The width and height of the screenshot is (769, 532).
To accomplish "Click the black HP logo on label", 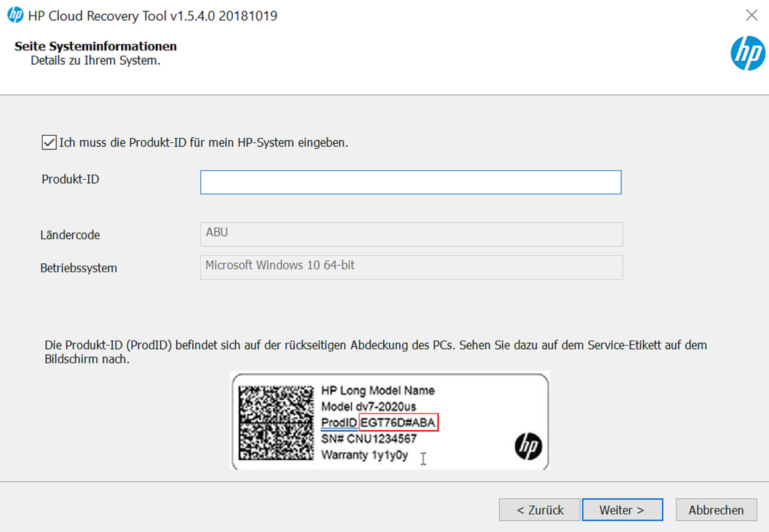I will click(528, 446).
